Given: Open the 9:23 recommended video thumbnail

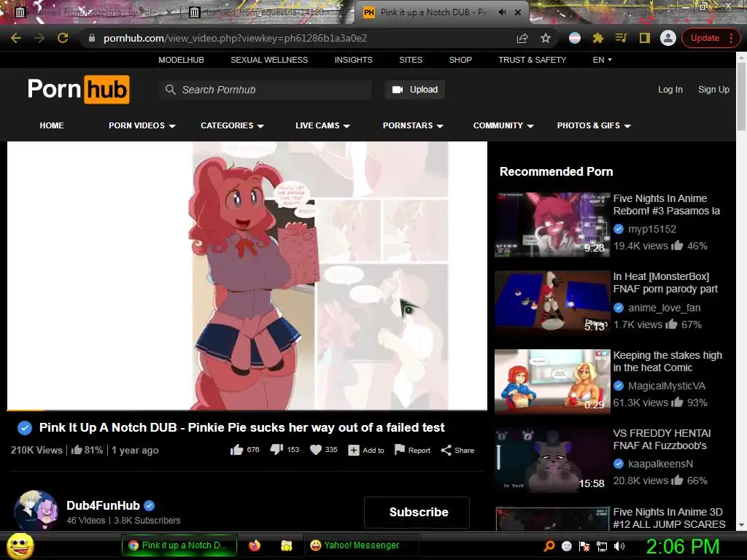Looking at the screenshot, I should click(552, 225).
